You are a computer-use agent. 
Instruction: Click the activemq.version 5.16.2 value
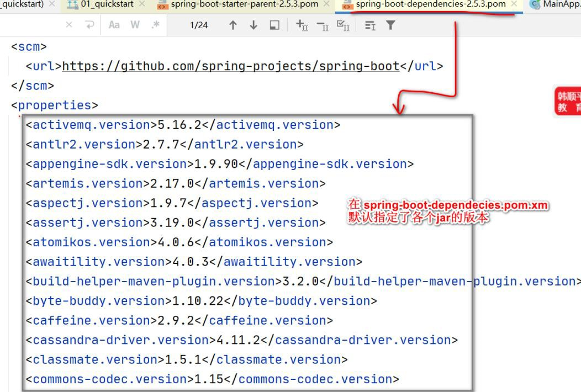pos(172,125)
